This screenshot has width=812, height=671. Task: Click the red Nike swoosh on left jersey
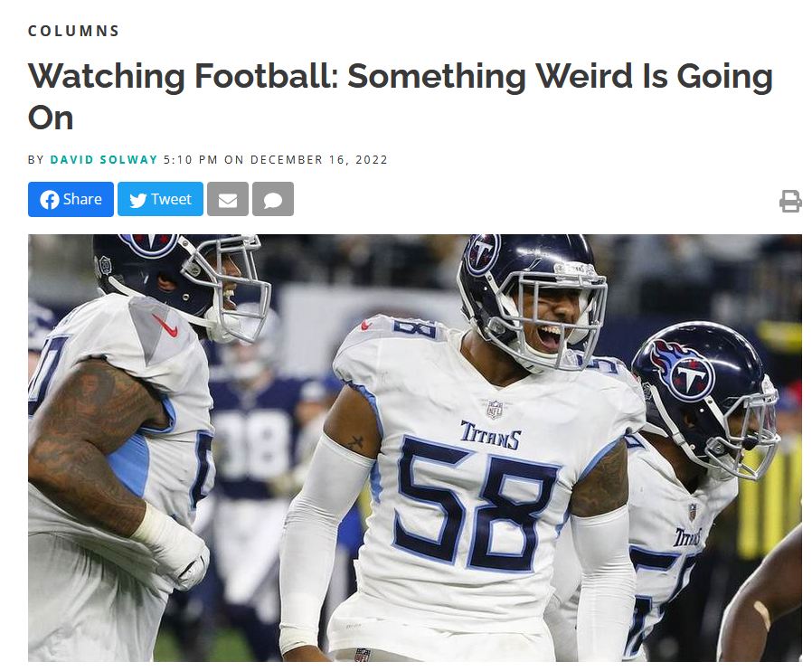(165, 326)
